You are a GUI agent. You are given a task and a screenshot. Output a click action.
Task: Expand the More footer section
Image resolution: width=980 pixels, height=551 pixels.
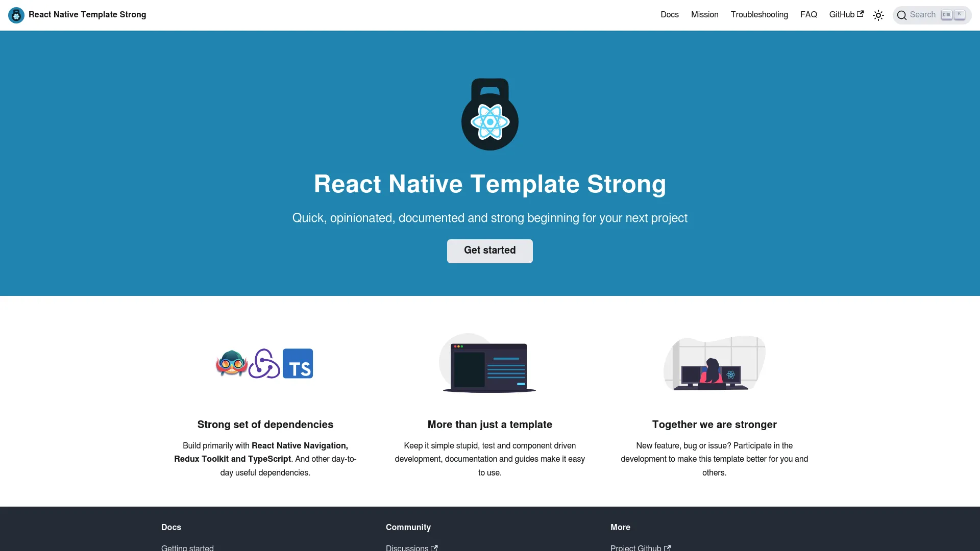tap(620, 528)
